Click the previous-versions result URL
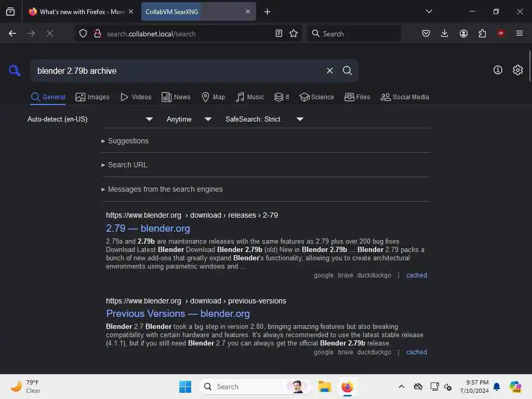 click(196, 301)
